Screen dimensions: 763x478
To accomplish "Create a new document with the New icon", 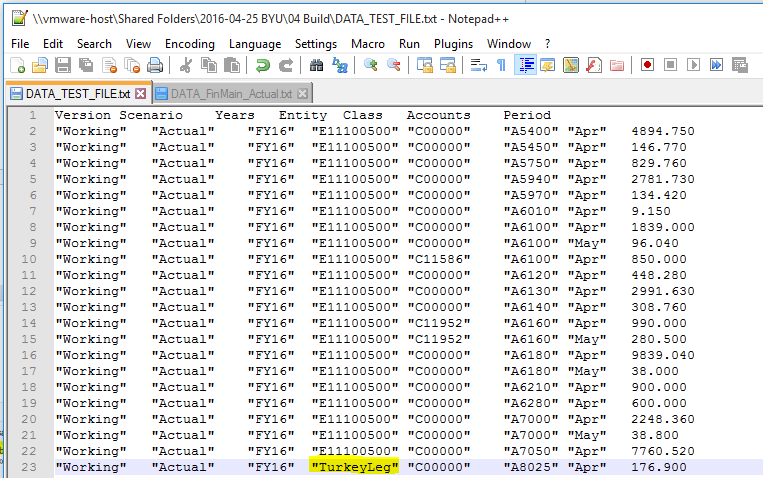I will click(x=18, y=65).
